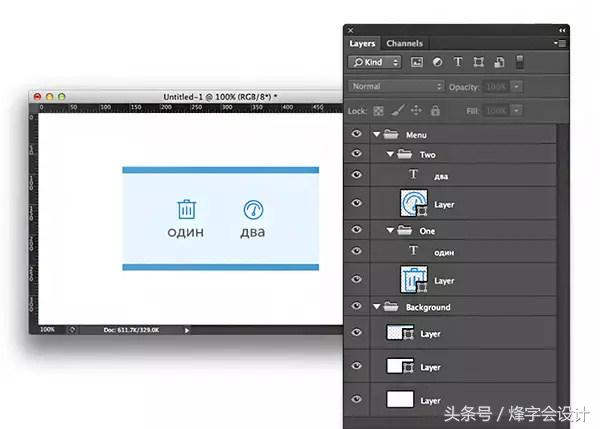This screenshot has height=429, width=600.
Task: Open the status bar arrow menu
Action: tap(187, 330)
